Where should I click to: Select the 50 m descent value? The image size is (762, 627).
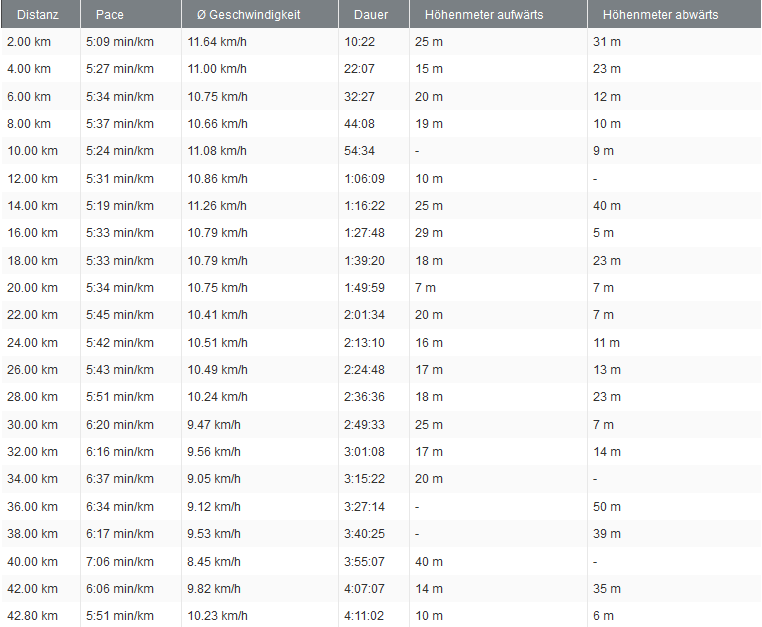coord(606,507)
